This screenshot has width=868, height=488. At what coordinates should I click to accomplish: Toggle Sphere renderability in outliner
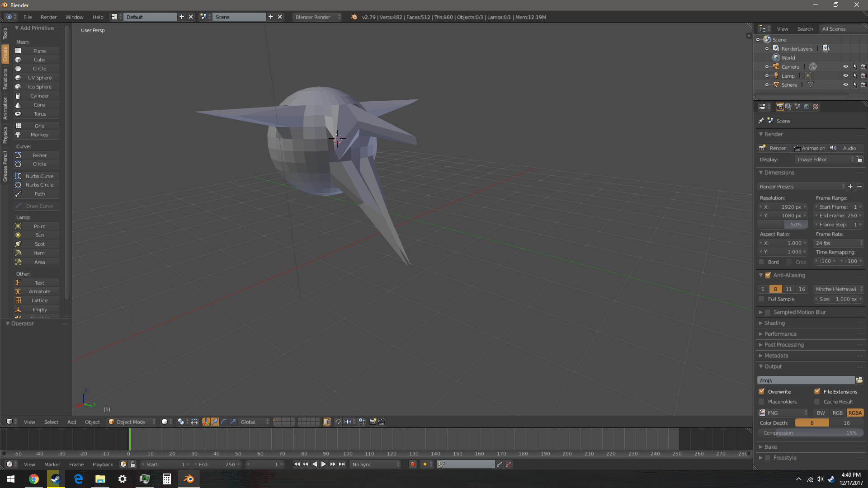tap(863, 84)
